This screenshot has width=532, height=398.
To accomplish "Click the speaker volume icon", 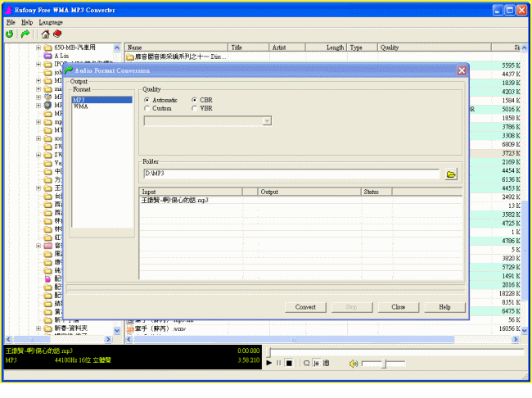I will [354, 363].
